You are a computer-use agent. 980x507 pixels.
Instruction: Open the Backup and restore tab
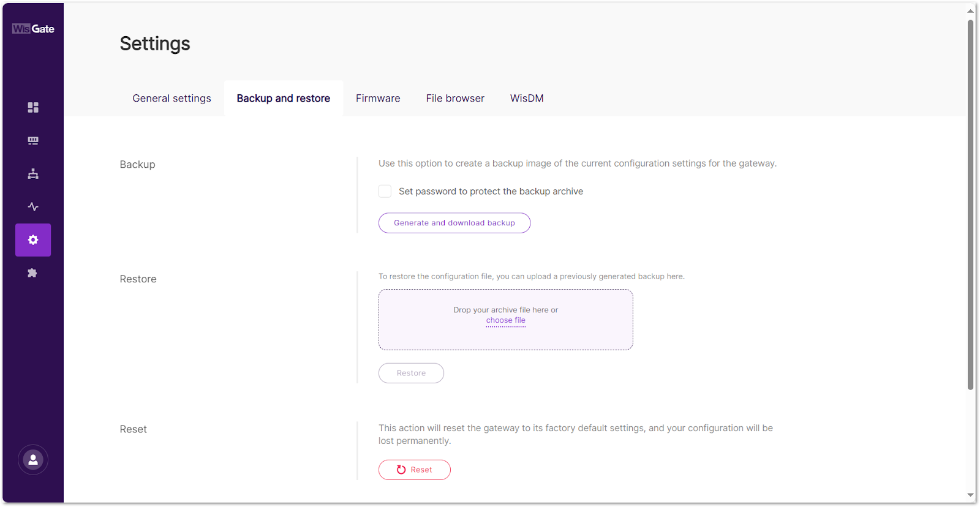(x=283, y=98)
